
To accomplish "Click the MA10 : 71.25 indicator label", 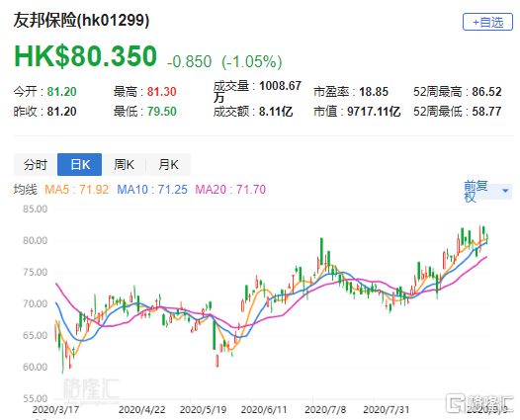I will pos(152,190).
